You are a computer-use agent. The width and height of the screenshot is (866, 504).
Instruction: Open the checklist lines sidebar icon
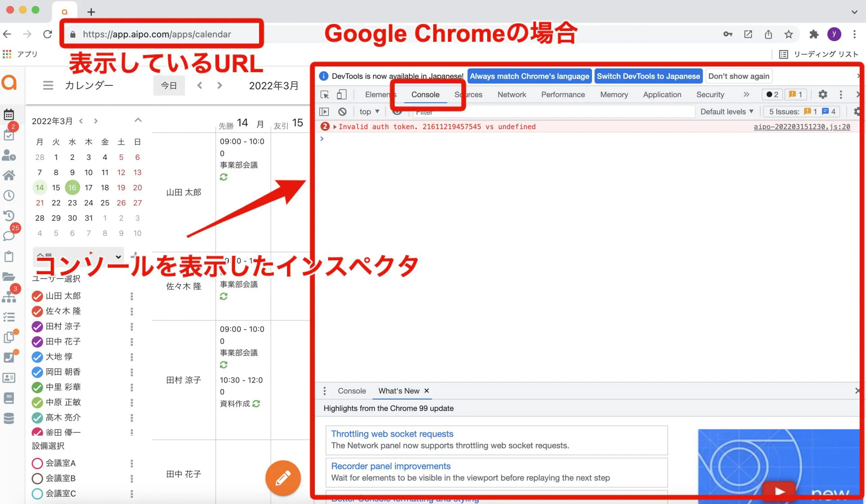click(9, 316)
